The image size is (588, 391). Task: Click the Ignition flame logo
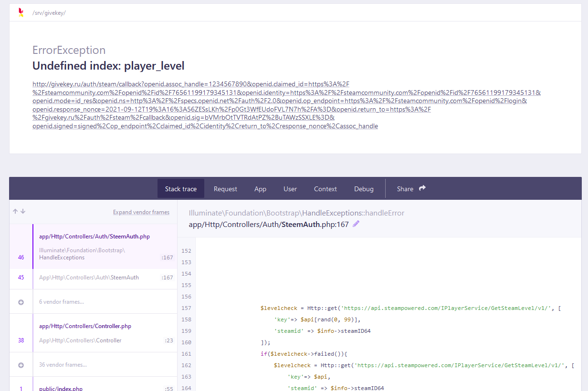21,13
